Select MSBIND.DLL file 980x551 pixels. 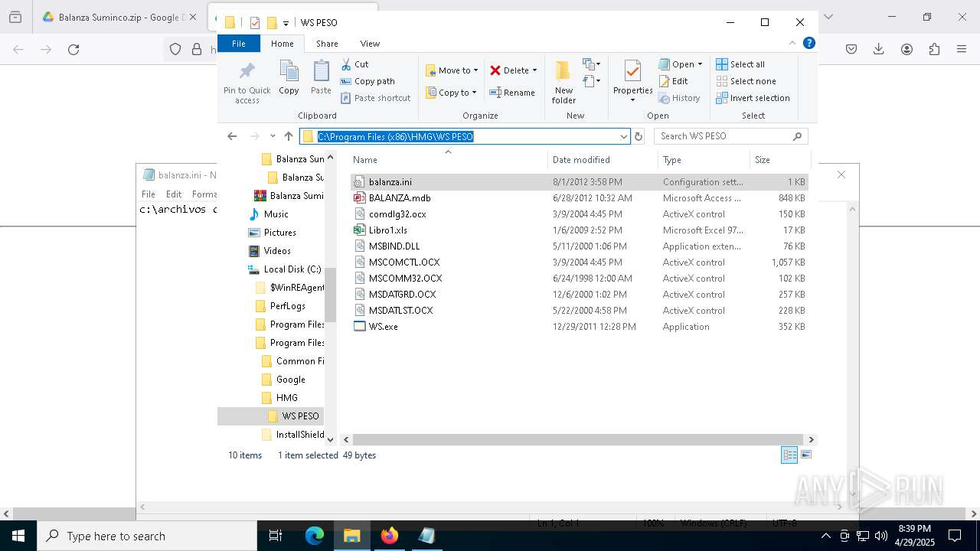579,246
